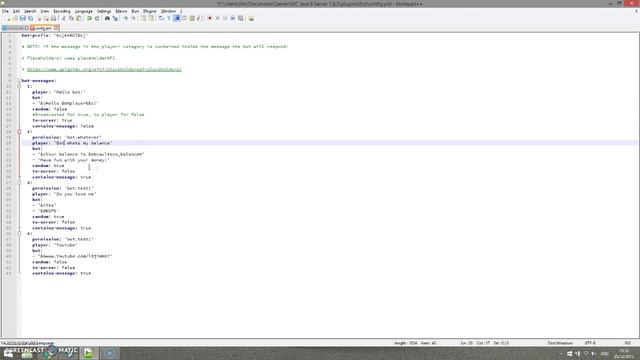Click the Run Macro Multiple Times icon

tap(233, 18)
